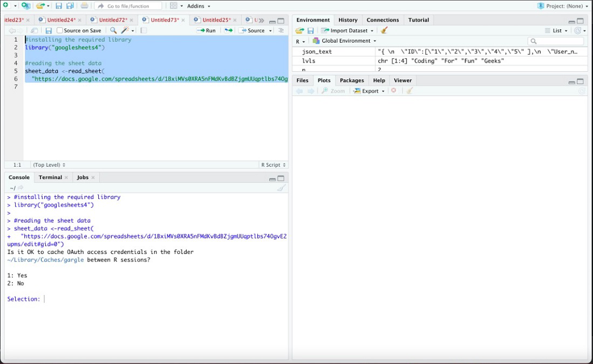593x364 pixels.
Task: Open the Files tab
Action: 302,80
